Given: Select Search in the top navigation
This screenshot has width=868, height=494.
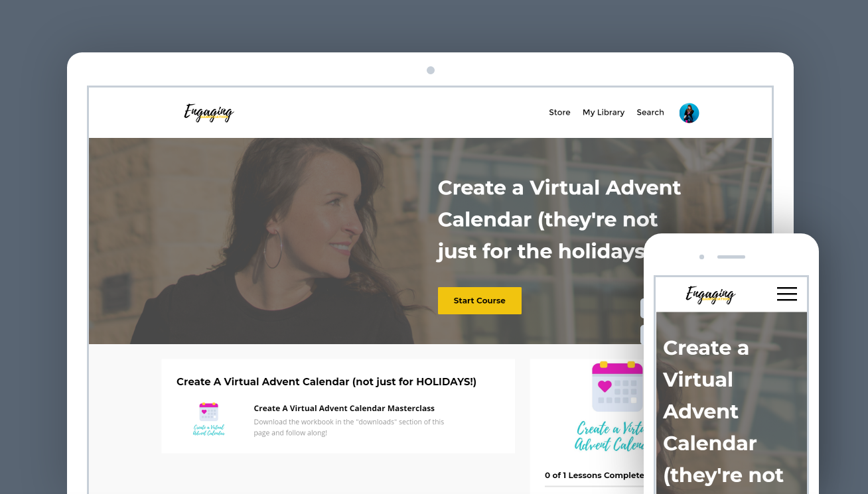Looking at the screenshot, I should [x=650, y=113].
